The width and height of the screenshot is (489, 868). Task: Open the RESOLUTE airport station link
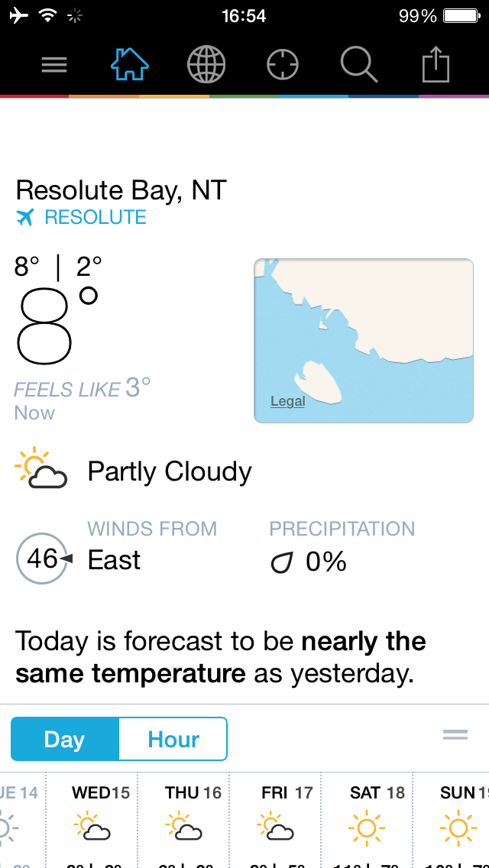[96, 217]
